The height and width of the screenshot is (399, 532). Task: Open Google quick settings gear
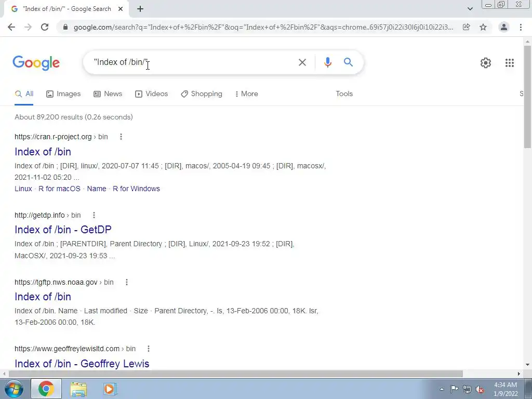point(486,63)
